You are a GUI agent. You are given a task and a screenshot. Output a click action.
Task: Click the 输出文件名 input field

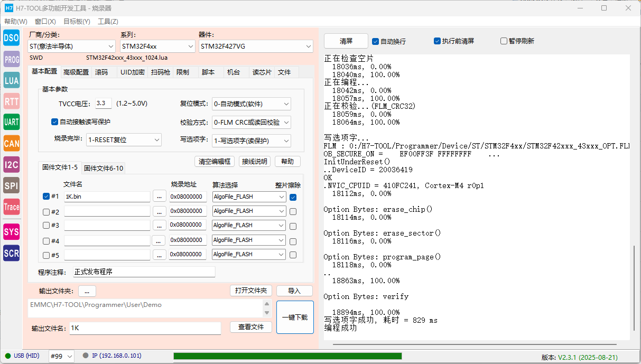145,328
